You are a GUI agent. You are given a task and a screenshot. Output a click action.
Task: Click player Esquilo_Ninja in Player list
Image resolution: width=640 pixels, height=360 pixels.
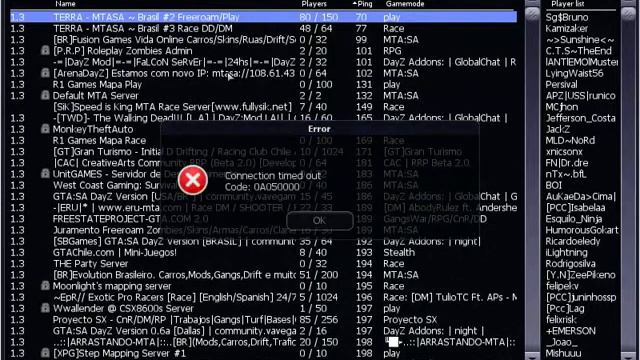tap(574, 219)
